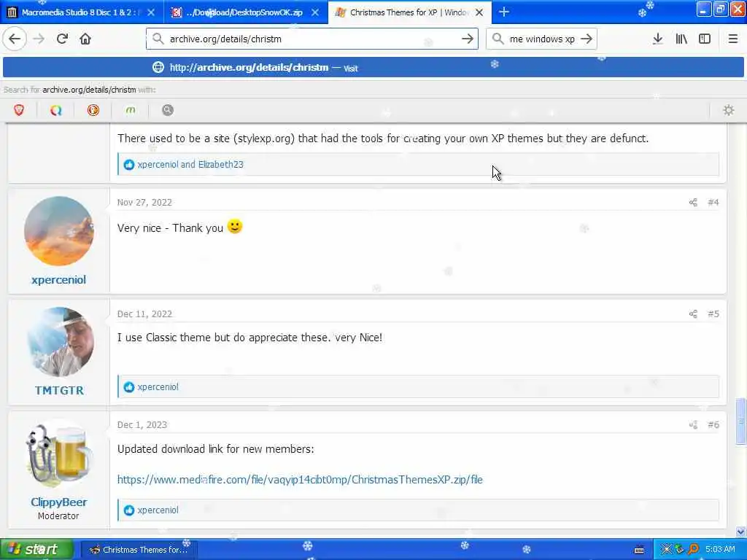Click the Dec 11, 2022 post date
The width and height of the screenshot is (747, 560).
(x=144, y=314)
